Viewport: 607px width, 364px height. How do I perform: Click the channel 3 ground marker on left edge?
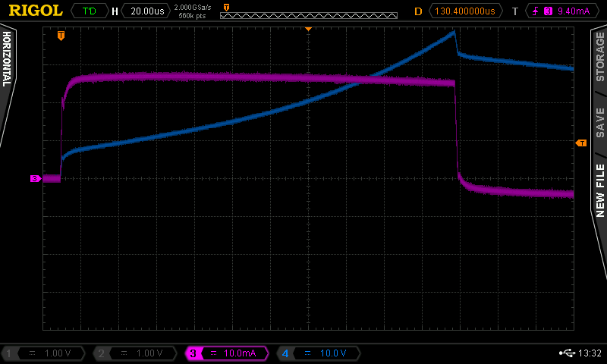click(x=35, y=178)
